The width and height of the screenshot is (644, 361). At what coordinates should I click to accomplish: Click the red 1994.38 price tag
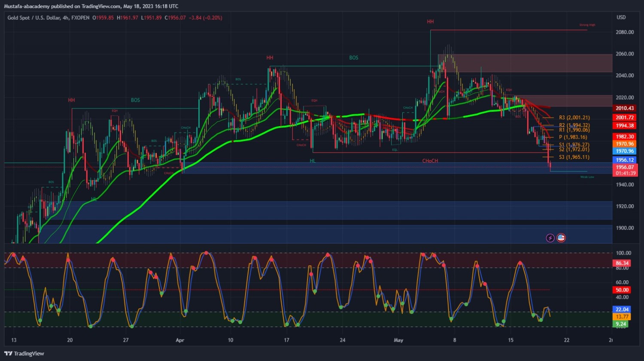point(625,125)
